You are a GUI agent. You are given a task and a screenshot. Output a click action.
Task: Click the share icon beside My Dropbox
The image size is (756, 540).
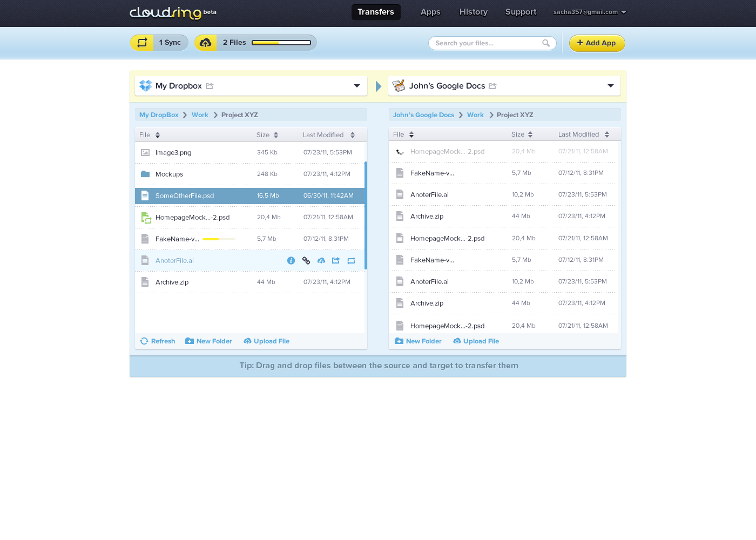point(210,86)
